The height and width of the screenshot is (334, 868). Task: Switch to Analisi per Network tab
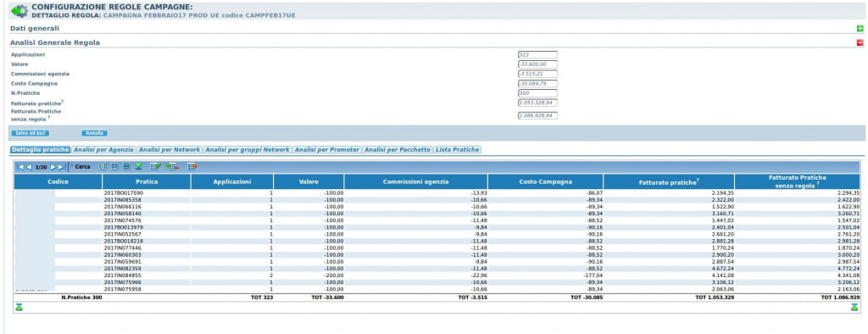(170, 149)
